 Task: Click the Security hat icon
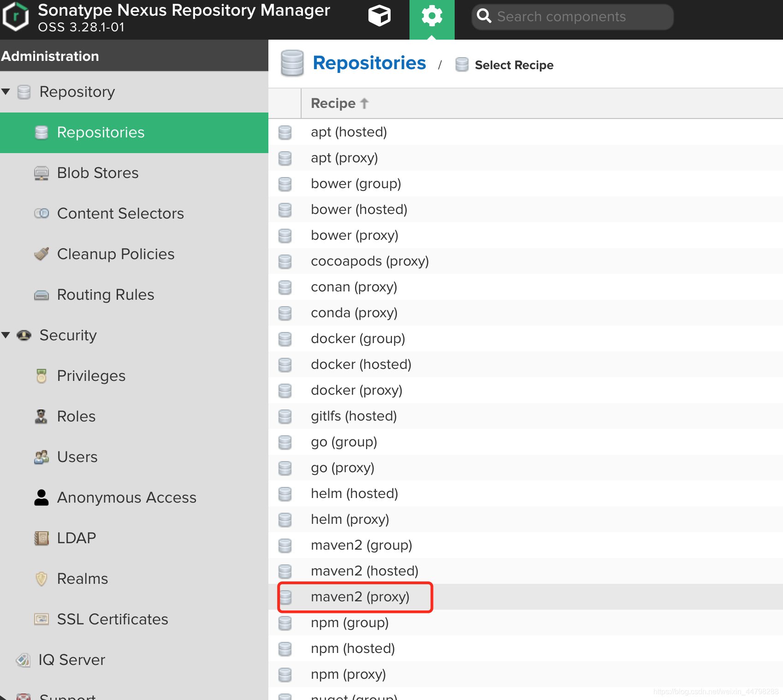click(x=24, y=335)
